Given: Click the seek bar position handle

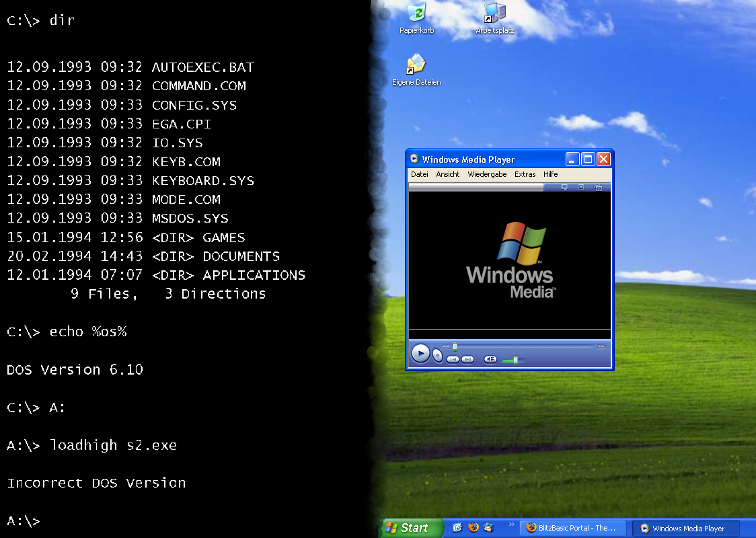Looking at the screenshot, I should pyautogui.click(x=455, y=346).
